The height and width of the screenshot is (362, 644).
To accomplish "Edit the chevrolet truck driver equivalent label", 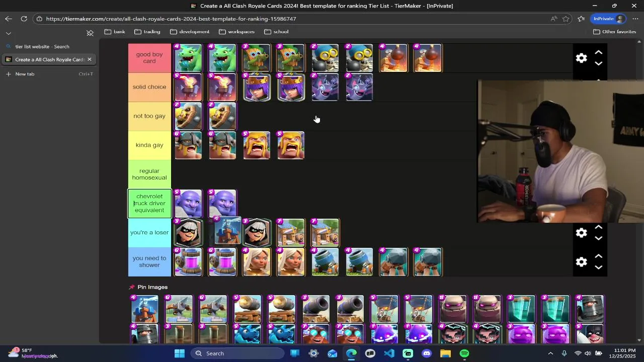I will (149, 203).
